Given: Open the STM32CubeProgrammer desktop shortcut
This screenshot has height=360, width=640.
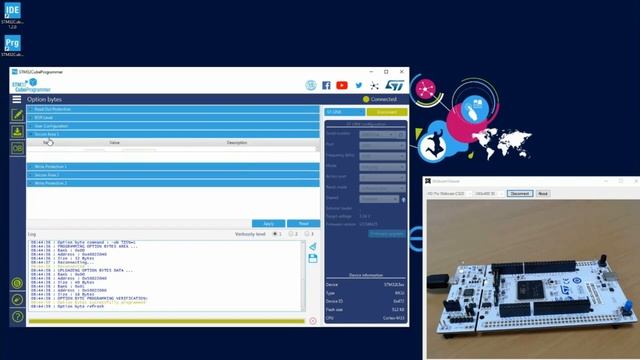Looking at the screenshot, I should pos(12,46).
